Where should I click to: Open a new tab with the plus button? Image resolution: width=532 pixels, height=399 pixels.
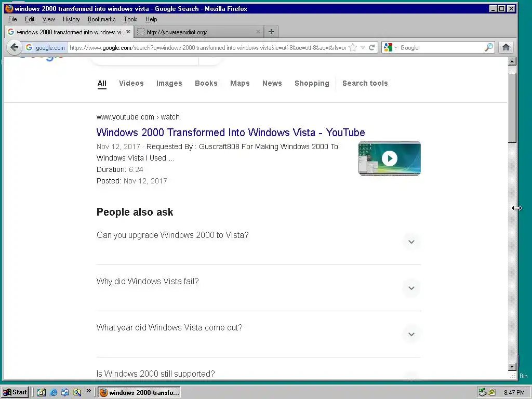[x=271, y=32]
